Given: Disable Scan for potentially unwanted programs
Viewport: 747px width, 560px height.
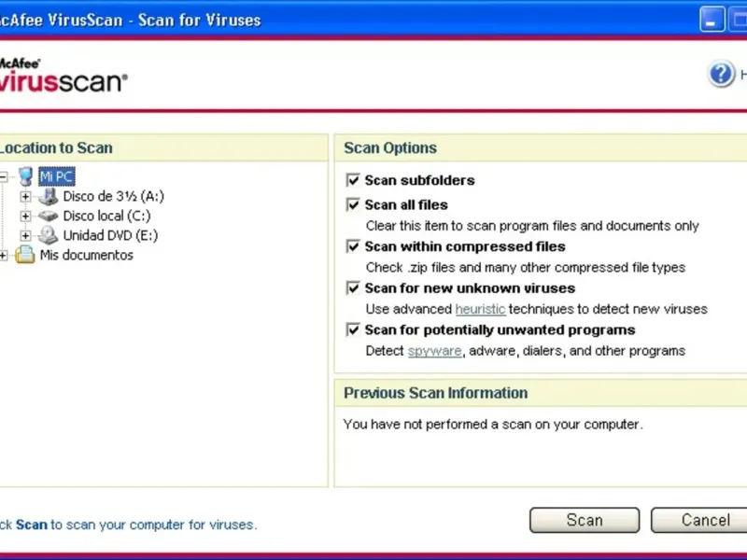Looking at the screenshot, I should click(x=353, y=330).
